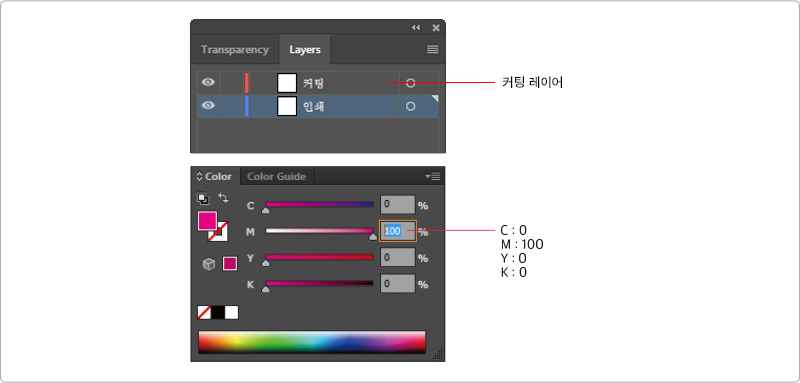Hide the 인쇄 layer with eye icon
800x383 pixels.
pos(208,106)
